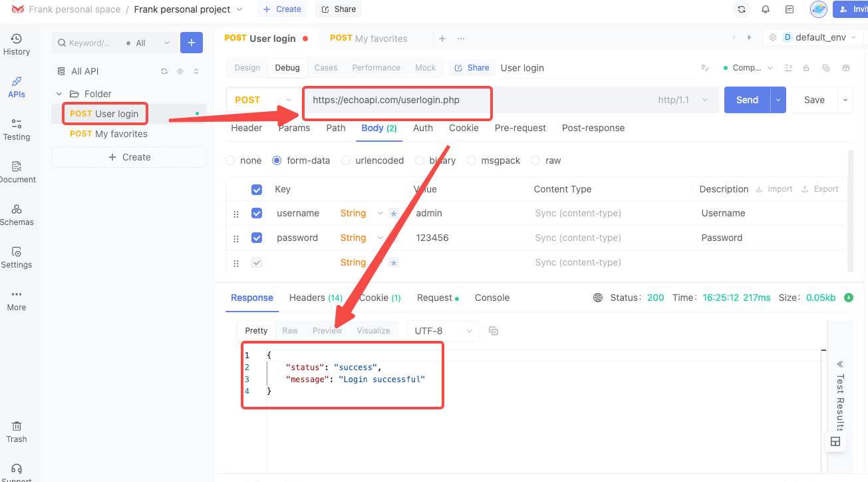Click the duplicate API icon
This screenshot has width=868, height=482.
[826, 68]
